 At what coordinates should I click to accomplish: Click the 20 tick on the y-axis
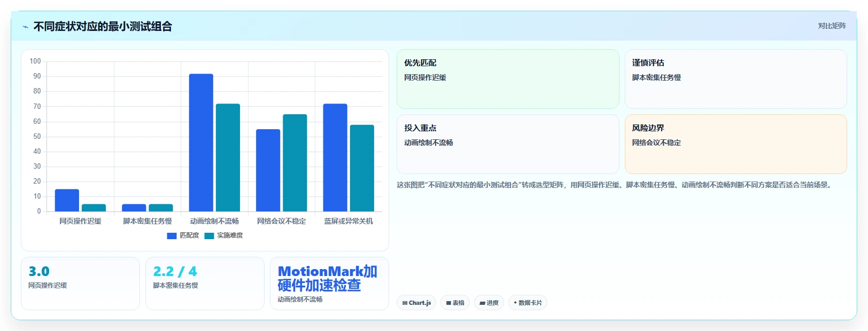click(x=37, y=181)
